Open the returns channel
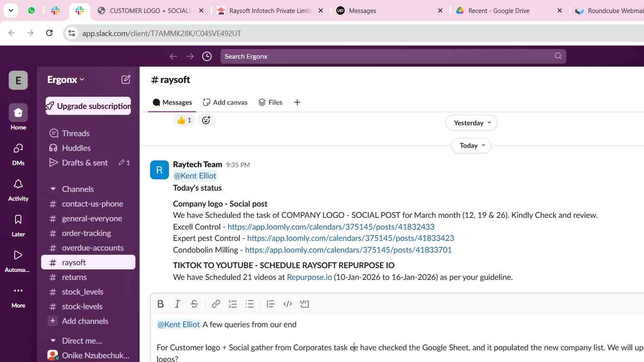This screenshot has width=644, height=362. coord(88,277)
